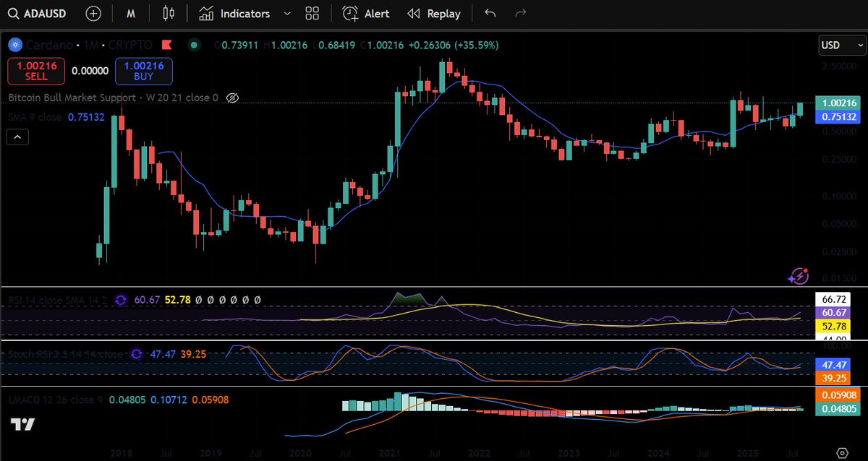Click the purple lightning bolt icon
This screenshot has width=868, height=461.
coord(799,275)
